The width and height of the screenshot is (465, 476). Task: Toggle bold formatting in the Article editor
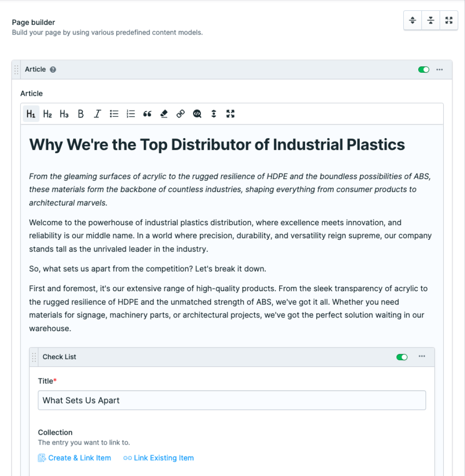click(80, 114)
